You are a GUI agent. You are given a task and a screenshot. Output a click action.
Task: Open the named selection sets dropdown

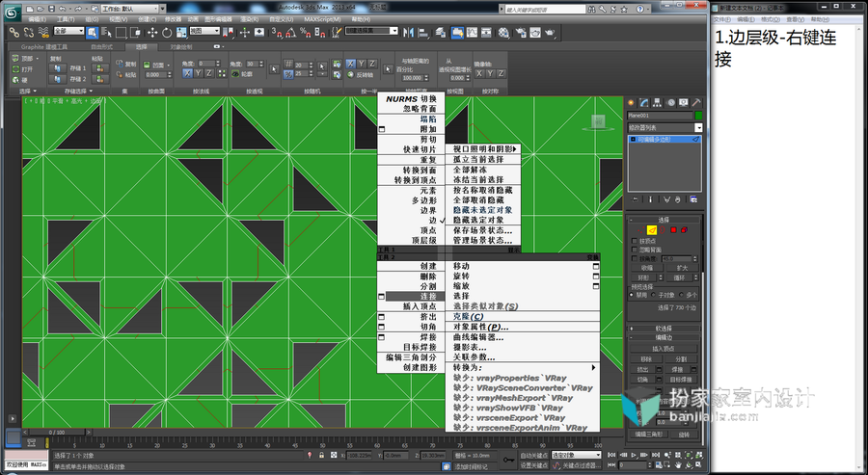371,31
